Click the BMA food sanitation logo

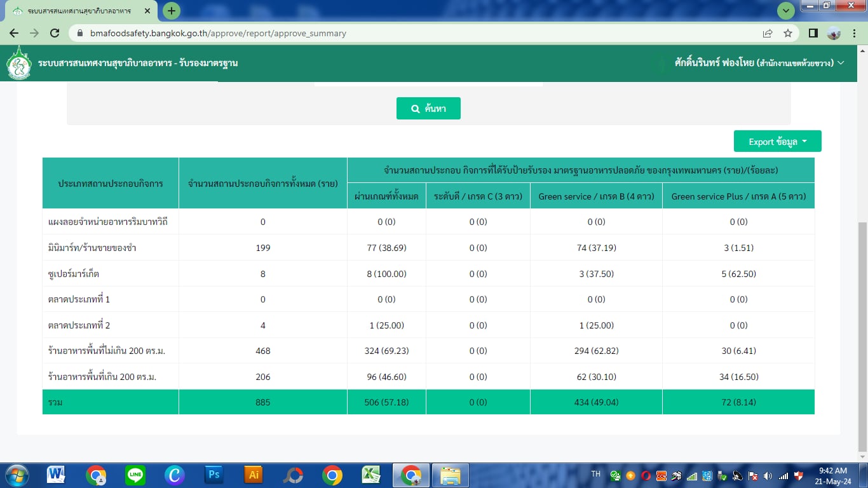coord(19,64)
